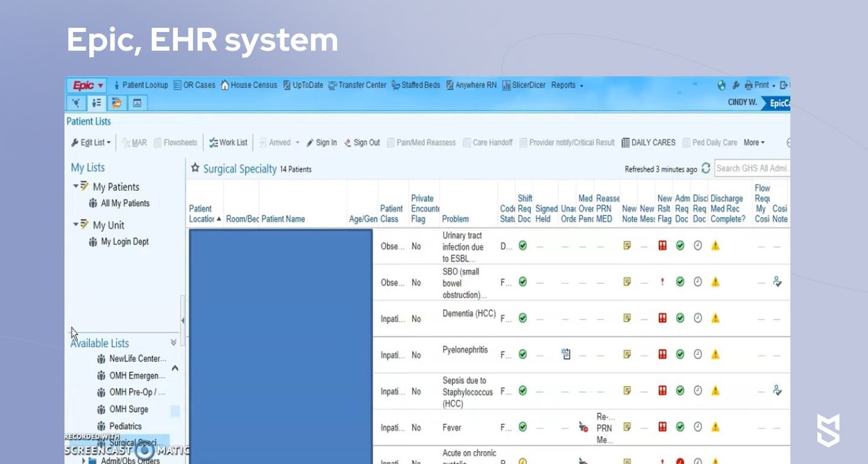Click the wrench settings icon near Print
The width and height of the screenshot is (868, 464).
click(736, 86)
